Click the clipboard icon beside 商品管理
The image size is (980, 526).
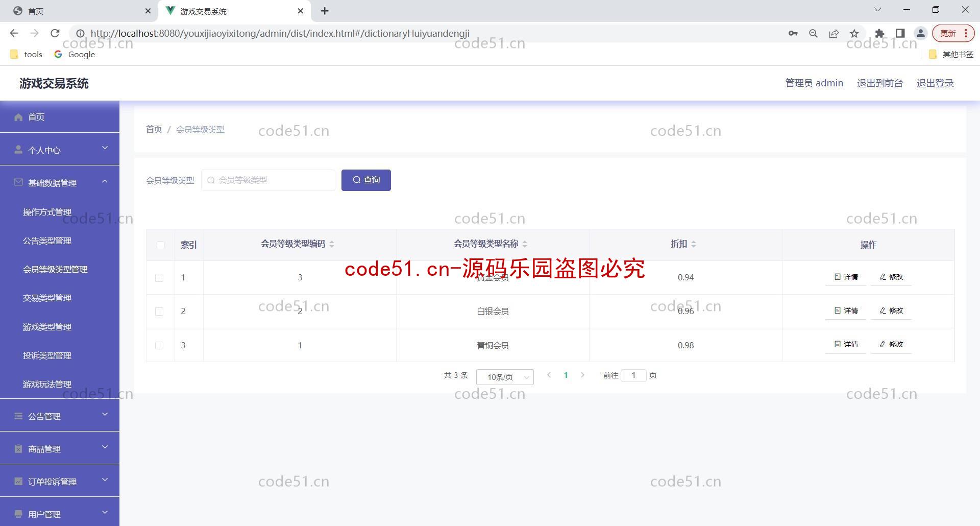pyautogui.click(x=18, y=449)
